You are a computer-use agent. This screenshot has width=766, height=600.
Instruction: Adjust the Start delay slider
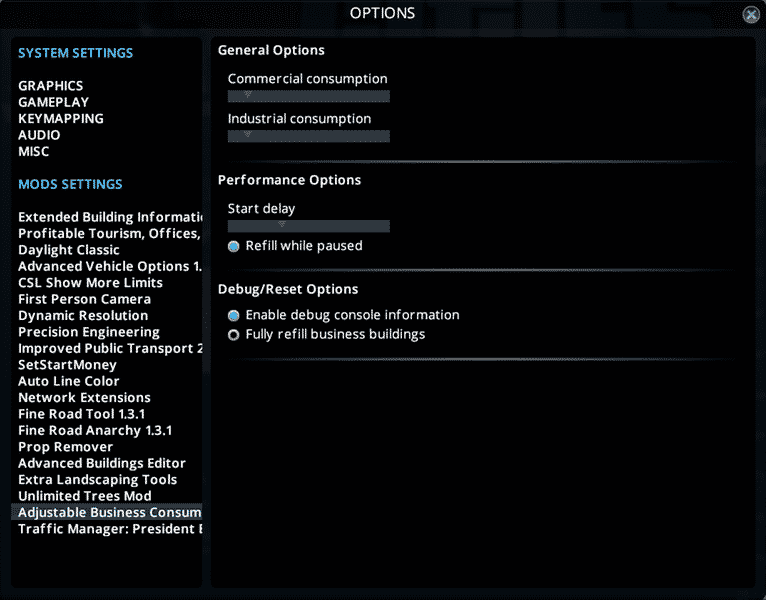click(282, 226)
